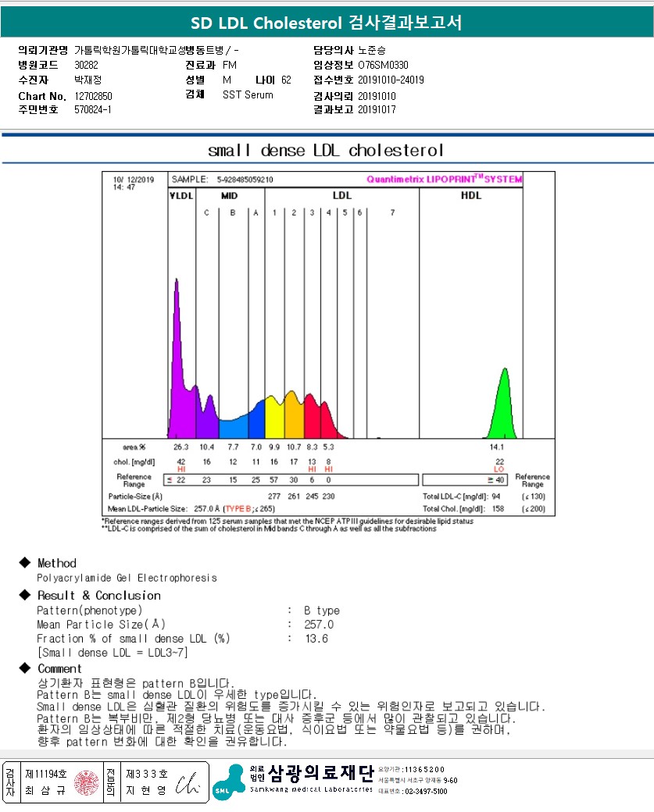Click the red HI flag under VLDL cholesterol
654x812 pixels.
pyautogui.click(x=181, y=469)
